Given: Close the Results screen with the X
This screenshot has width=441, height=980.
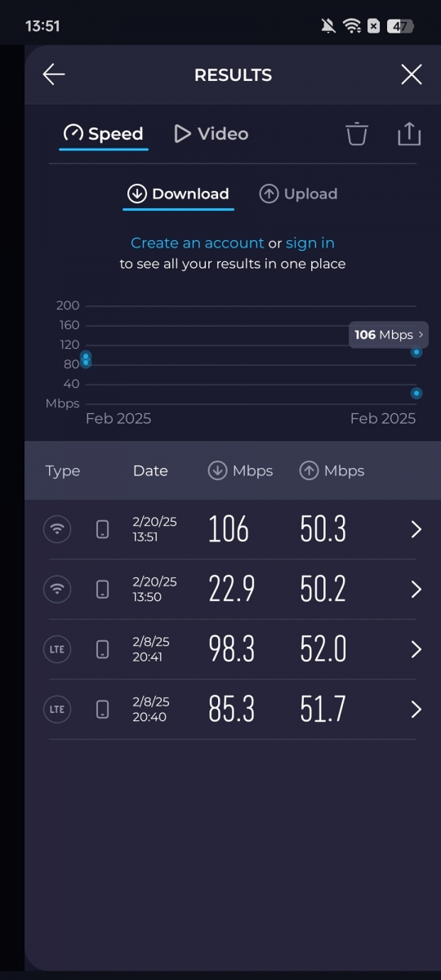Looking at the screenshot, I should tap(412, 75).
